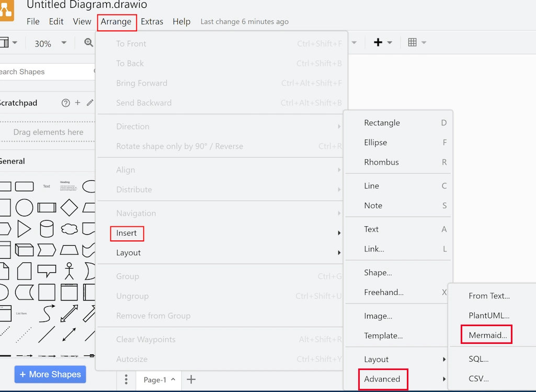Open the table icon dropdown arrow
Viewport: 536px width, 392px height.
[x=424, y=43]
